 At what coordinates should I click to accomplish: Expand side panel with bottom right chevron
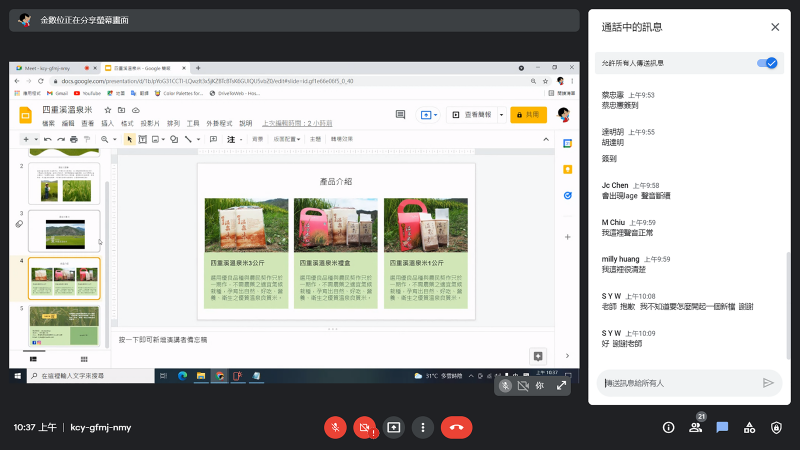(567, 356)
